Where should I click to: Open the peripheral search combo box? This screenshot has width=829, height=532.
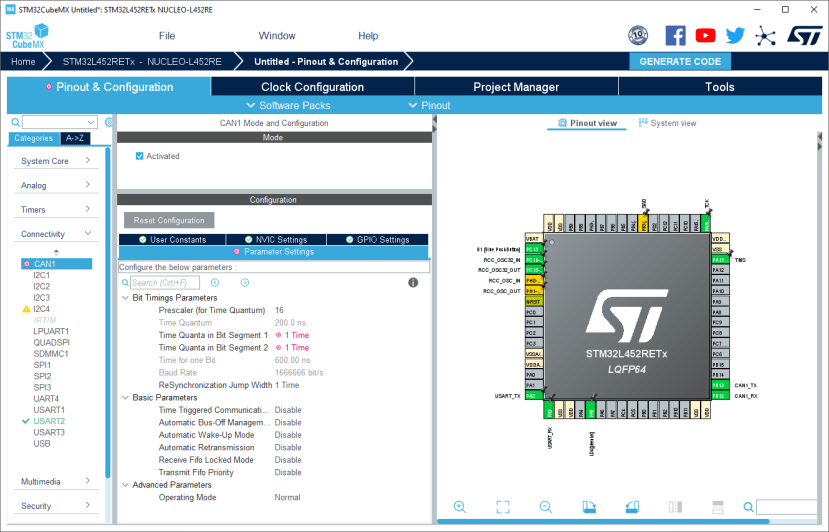[x=60, y=122]
